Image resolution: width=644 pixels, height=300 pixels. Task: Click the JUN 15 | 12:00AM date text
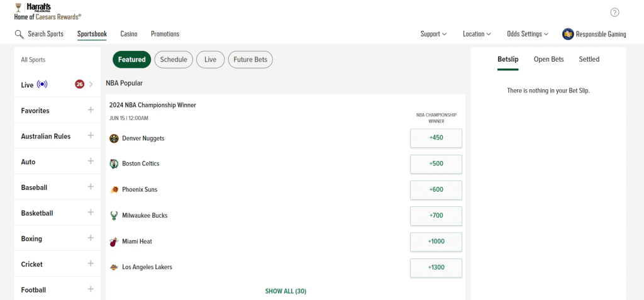[x=129, y=118]
